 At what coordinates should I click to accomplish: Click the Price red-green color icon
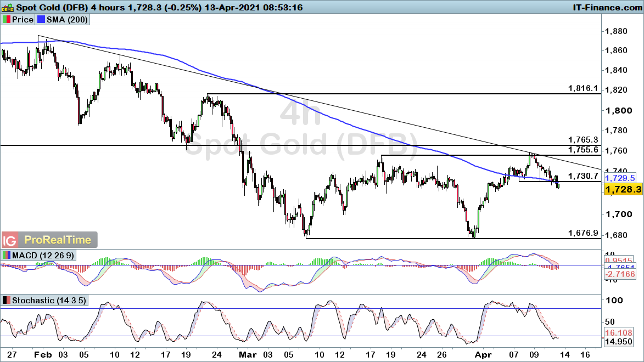tap(7, 19)
